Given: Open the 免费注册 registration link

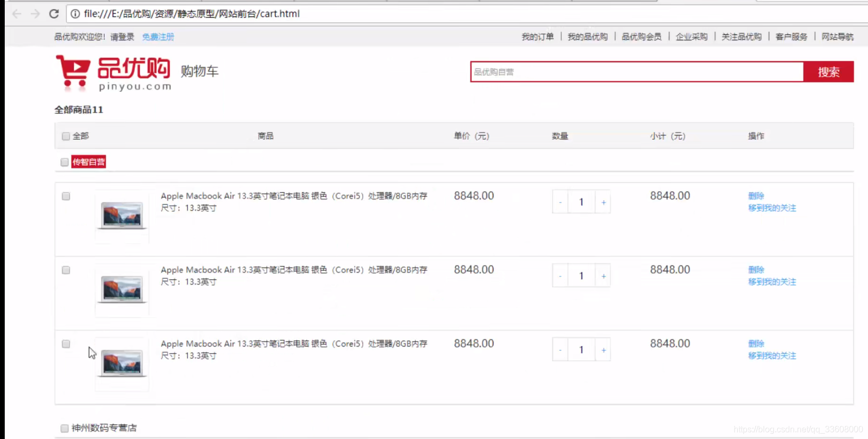Looking at the screenshot, I should tap(158, 37).
